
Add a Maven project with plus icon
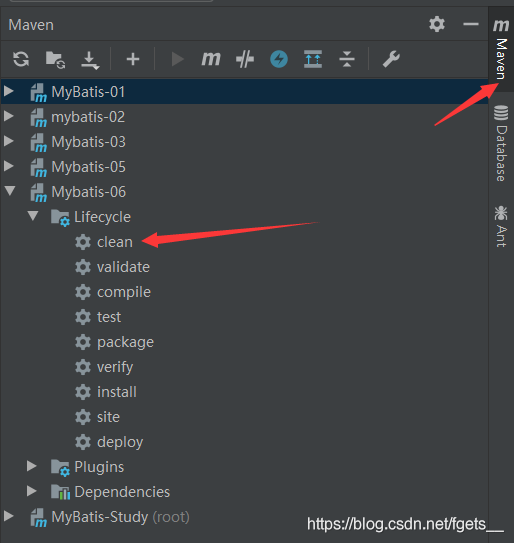(133, 59)
